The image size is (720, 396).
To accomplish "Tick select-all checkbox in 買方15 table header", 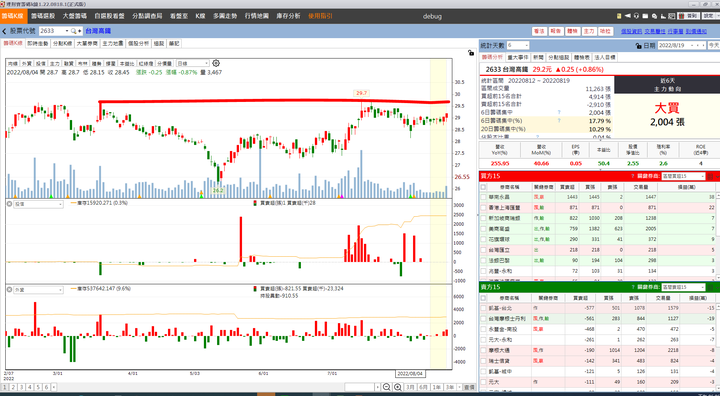I will point(483,187).
